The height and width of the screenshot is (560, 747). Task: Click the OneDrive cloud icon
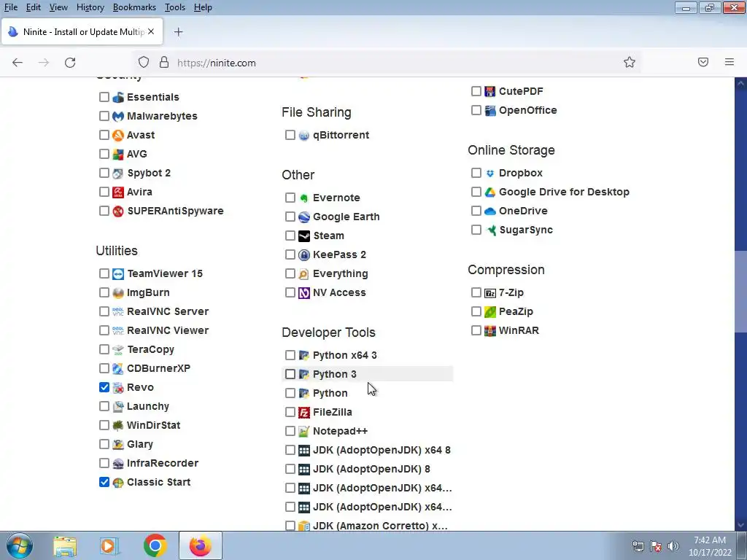(489, 211)
